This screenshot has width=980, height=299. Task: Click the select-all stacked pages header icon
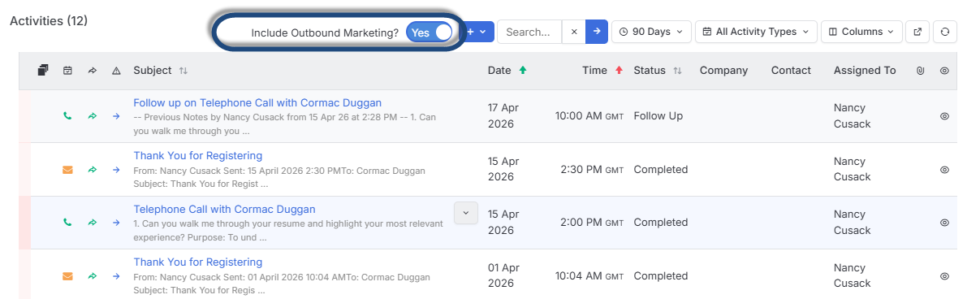pyautogui.click(x=43, y=71)
